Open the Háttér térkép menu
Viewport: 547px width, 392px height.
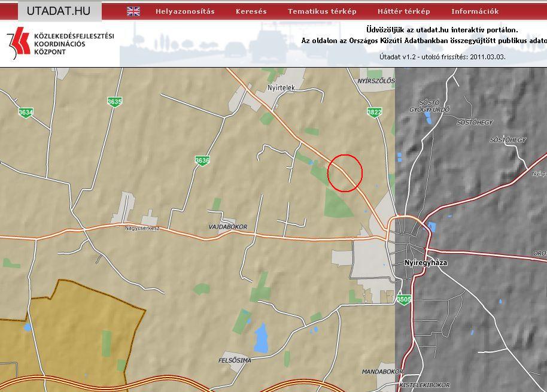pyautogui.click(x=403, y=11)
